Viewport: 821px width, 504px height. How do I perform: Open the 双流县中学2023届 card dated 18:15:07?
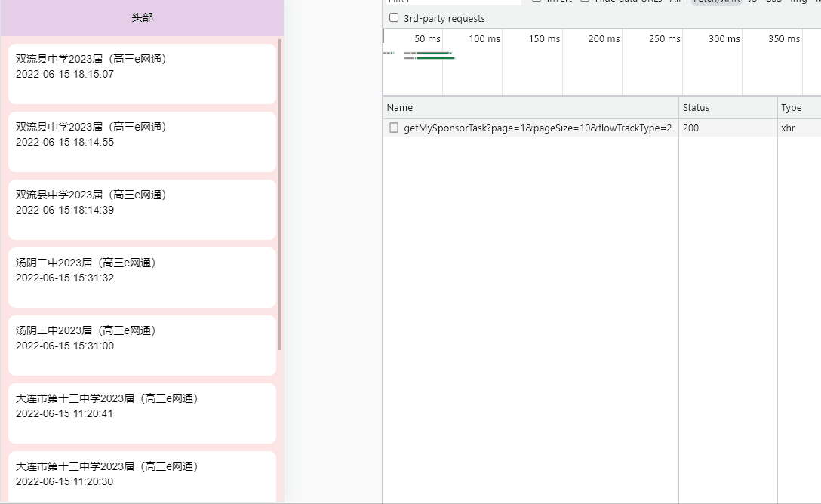click(x=143, y=74)
